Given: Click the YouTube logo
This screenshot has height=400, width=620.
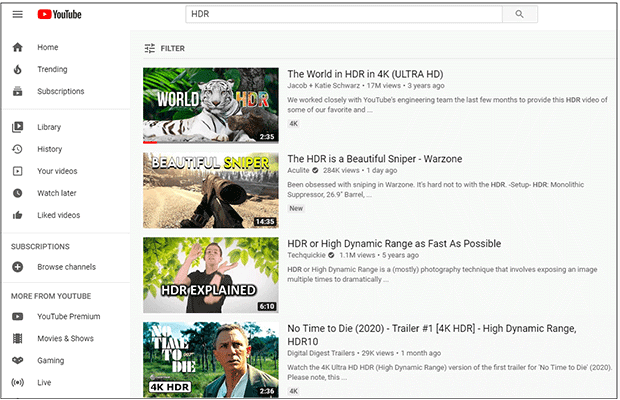Looking at the screenshot, I should coord(60,15).
